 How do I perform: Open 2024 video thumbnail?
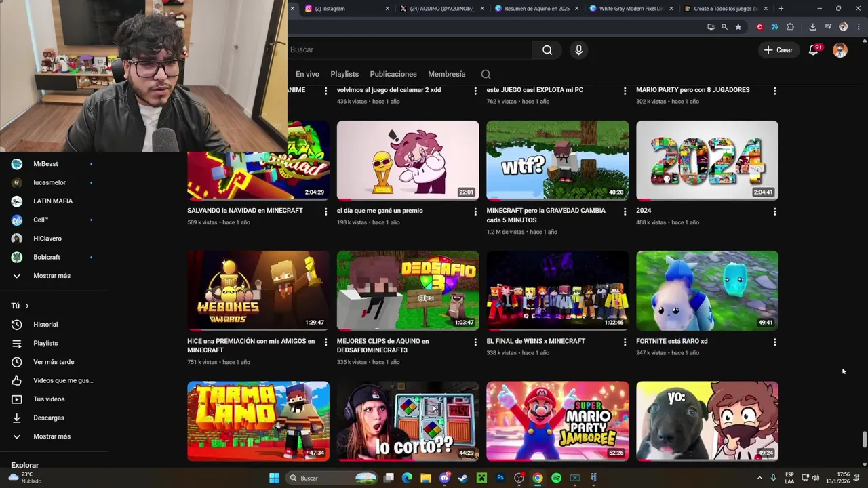707,161
